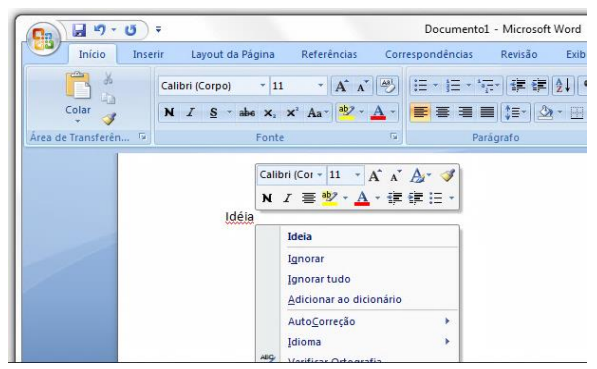Copy selection with the ribbon copy icon
This screenshot has height=369, width=597.
(x=108, y=99)
